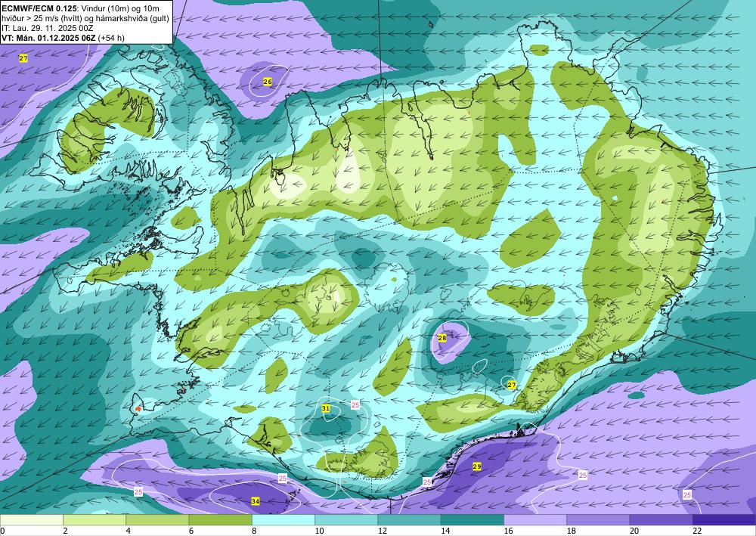This screenshot has height=536, width=756.
Task: Click the 8–10 m/s light cyan legend swatch
Action: click(x=283, y=520)
